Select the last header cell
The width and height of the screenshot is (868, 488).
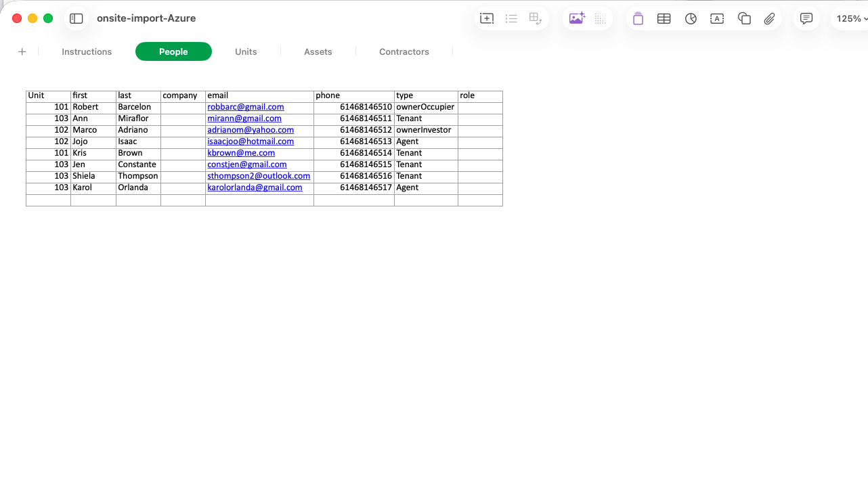138,96
